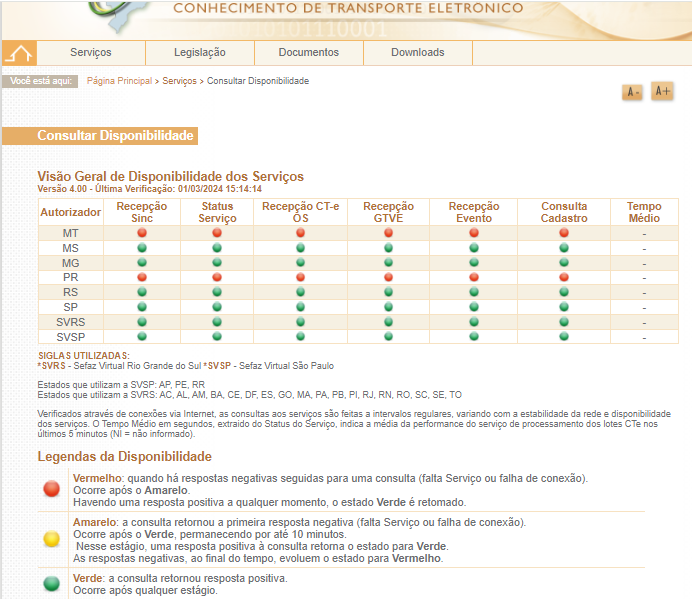The width and height of the screenshot is (692, 599).
Task: Click the MT Consulta Cadastro red indicator
Action: (564, 233)
